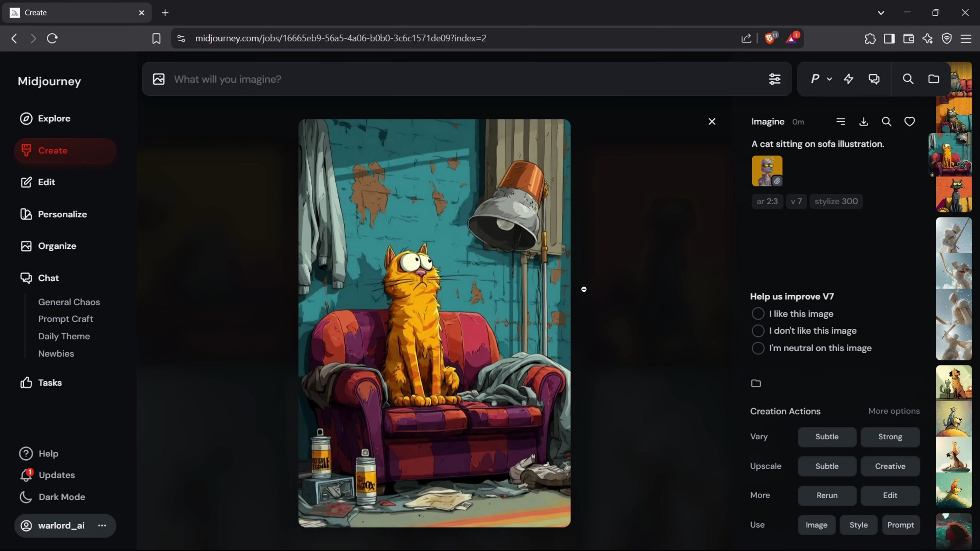Screen dimensions: 980x551
Task: Select 'I don't like this image' radio
Action: tap(758, 331)
